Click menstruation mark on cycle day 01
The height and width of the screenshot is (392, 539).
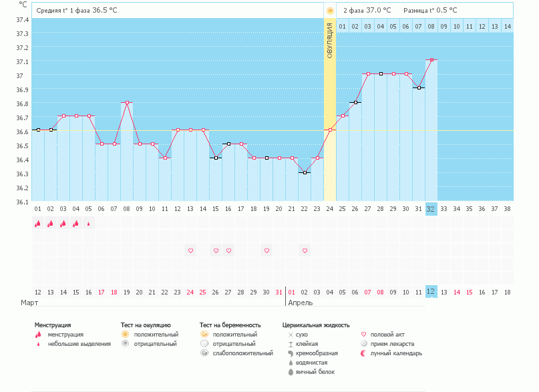pos(38,224)
